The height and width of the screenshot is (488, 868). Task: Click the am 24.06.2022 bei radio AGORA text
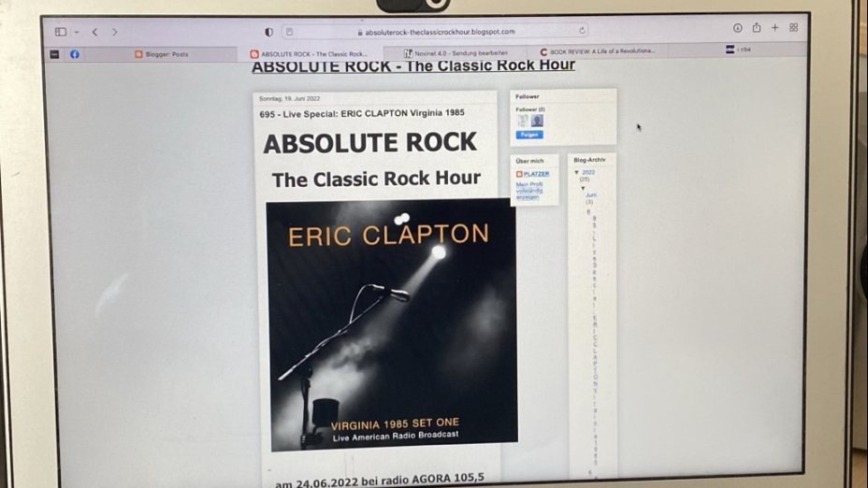(x=379, y=480)
